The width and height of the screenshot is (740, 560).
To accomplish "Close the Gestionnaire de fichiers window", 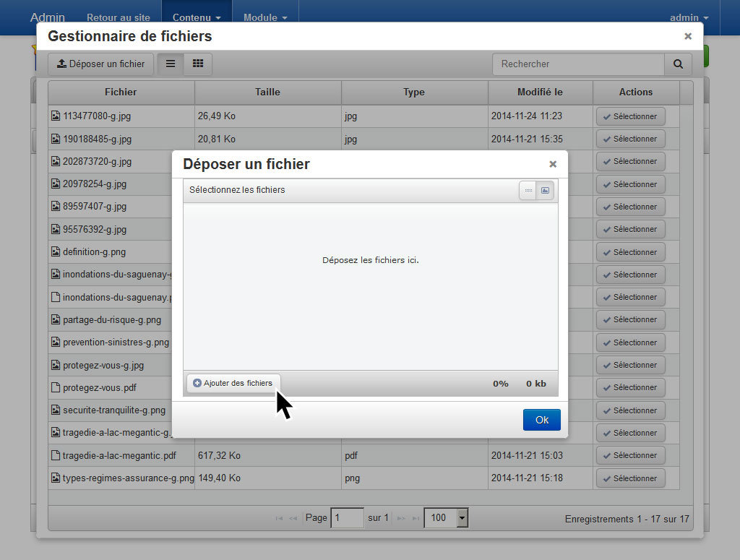I will 688,36.
